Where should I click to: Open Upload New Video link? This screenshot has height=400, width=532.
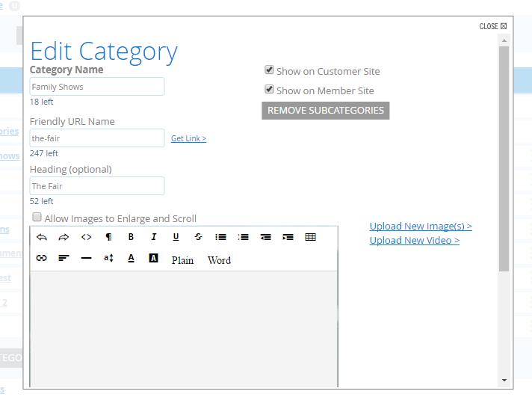(x=414, y=241)
